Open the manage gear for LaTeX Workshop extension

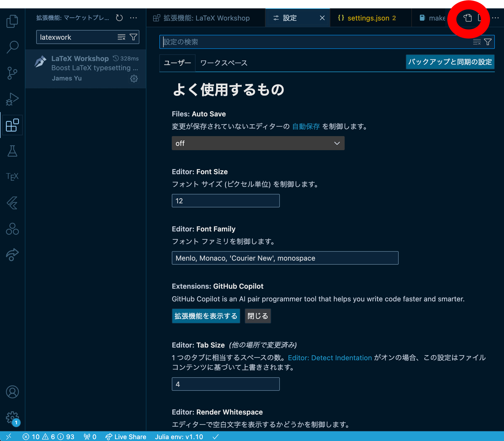(134, 79)
